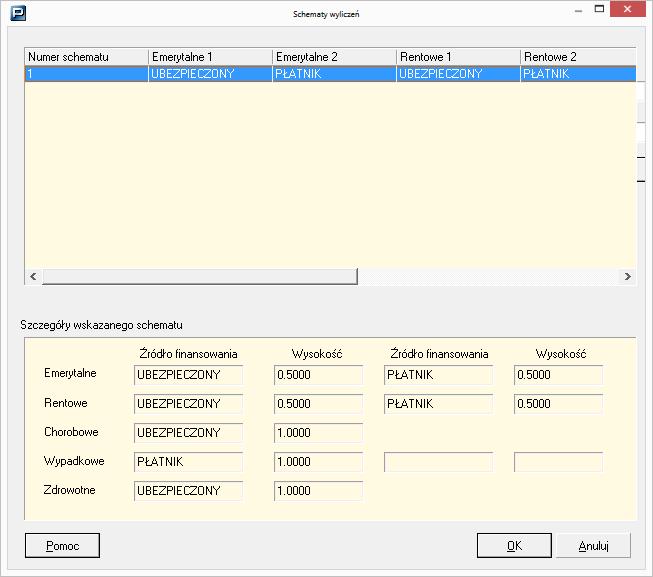Click the Emerytalne row label
This screenshot has width=653, height=577.
click(x=70, y=373)
